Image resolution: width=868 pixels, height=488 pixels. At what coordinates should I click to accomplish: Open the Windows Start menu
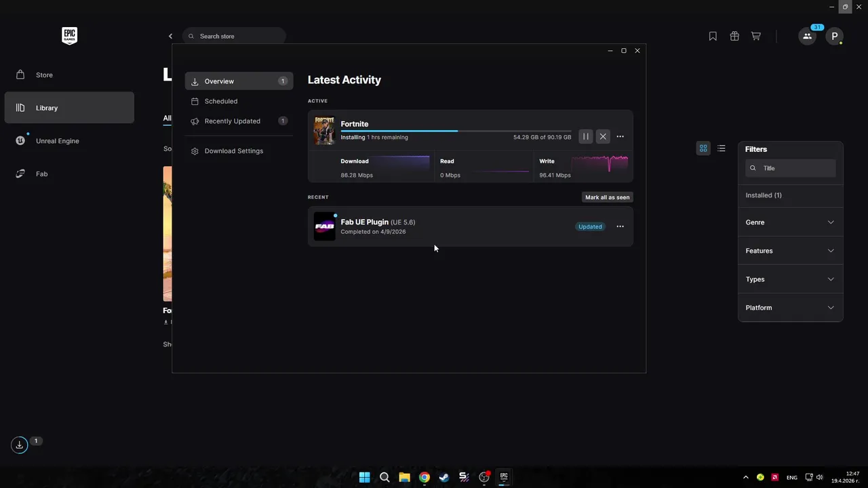pos(364,477)
